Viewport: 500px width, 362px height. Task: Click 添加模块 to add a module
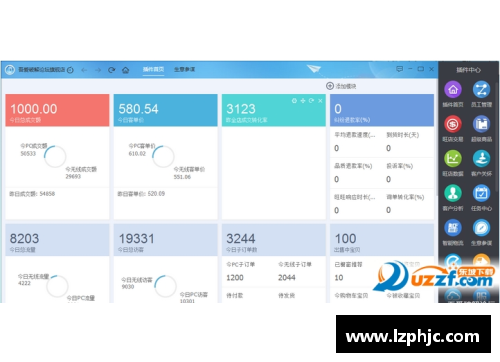pyautogui.click(x=341, y=86)
